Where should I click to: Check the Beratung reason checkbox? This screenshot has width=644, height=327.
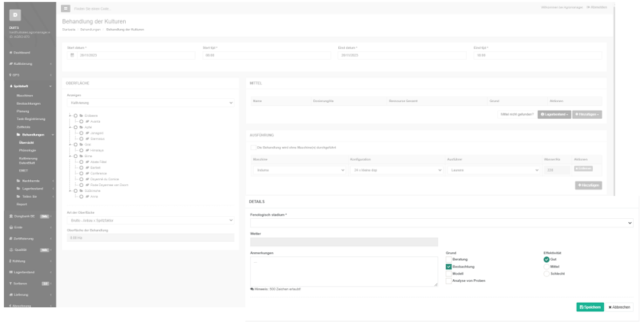tap(448, 260)
